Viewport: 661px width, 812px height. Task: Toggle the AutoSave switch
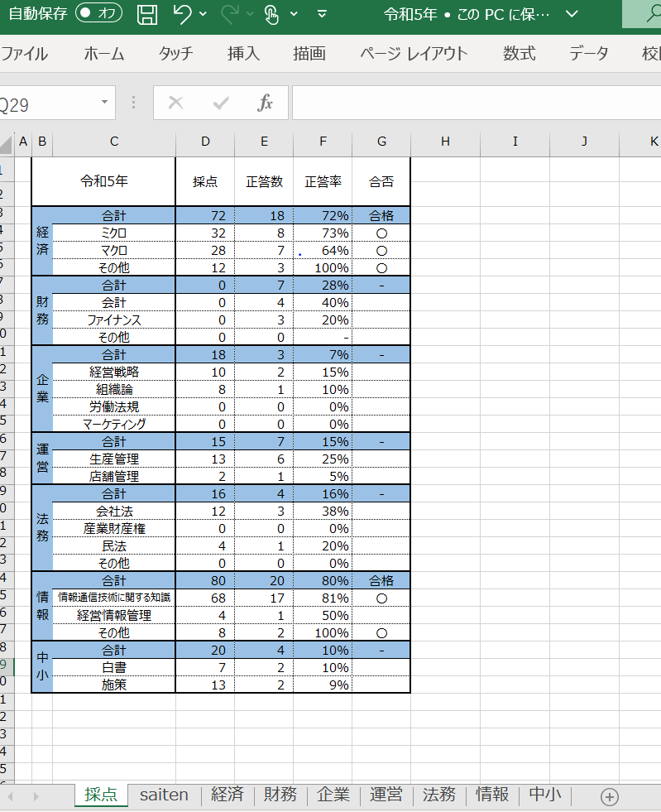99,13
